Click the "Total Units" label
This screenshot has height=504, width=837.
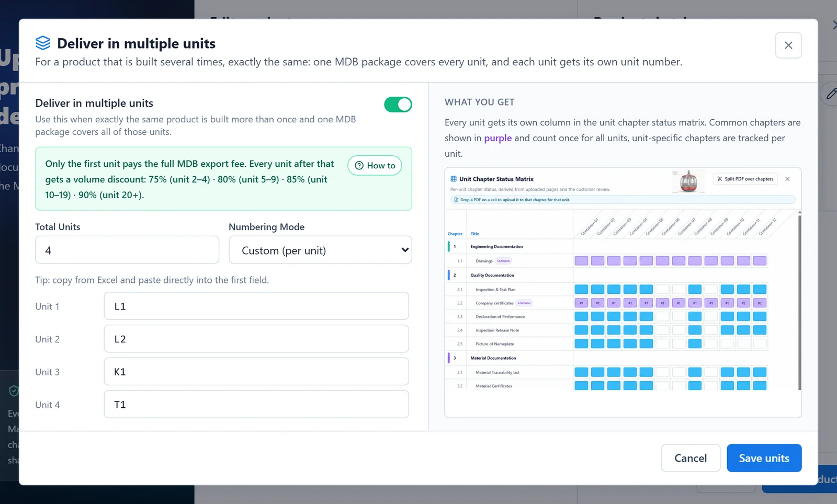[58, 227]
